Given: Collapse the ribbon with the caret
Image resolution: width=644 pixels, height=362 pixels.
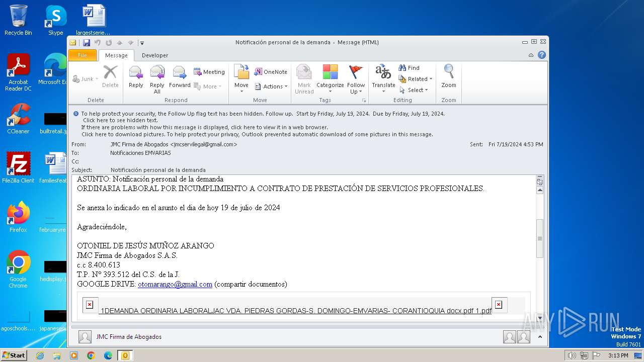Looking at the screenshot, I should coord(531,55).
